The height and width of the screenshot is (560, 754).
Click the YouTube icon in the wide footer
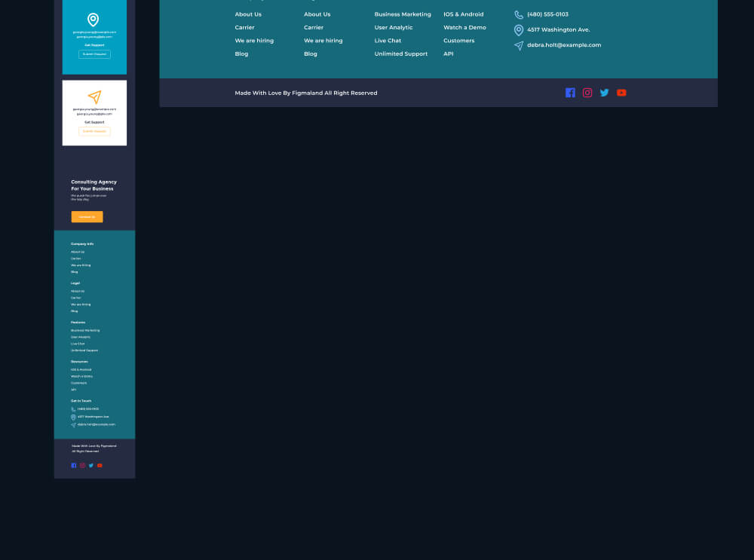pos(621,93)
